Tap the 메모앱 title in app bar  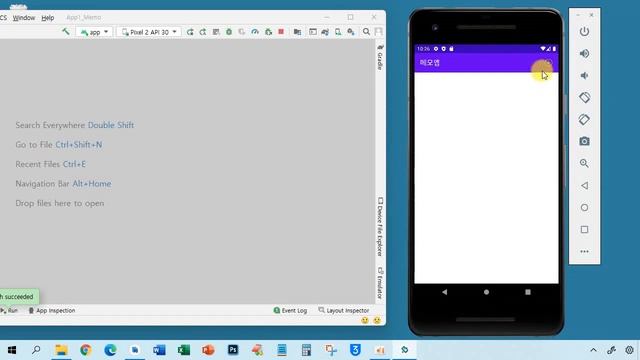430,62
